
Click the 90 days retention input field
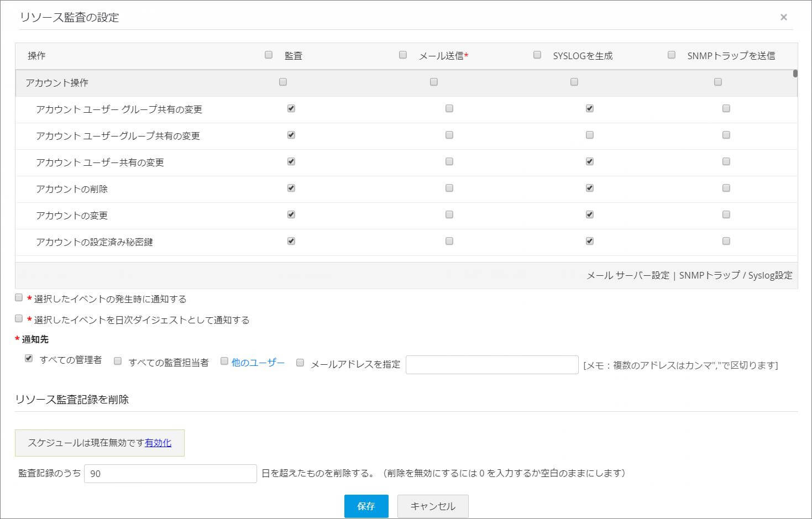pyautogui.click(x=170, y=474)
